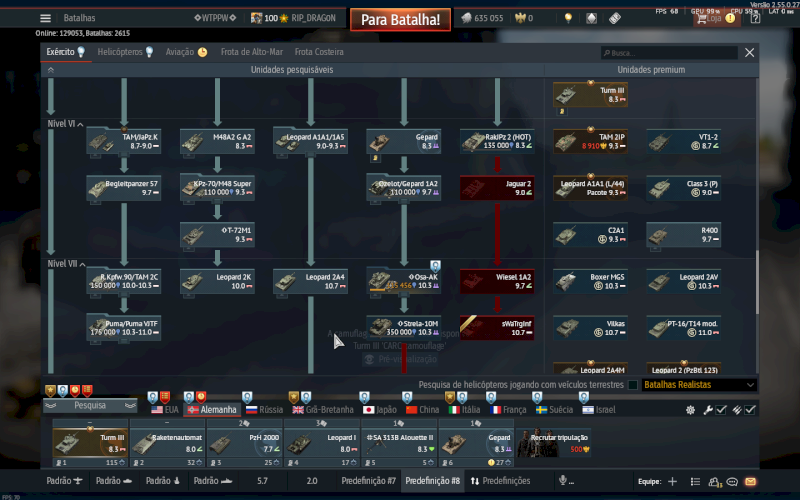This screenshot has width=800, height=500.
Task: Select the KPz-70/M48 Super card
Action: [217, 188]
